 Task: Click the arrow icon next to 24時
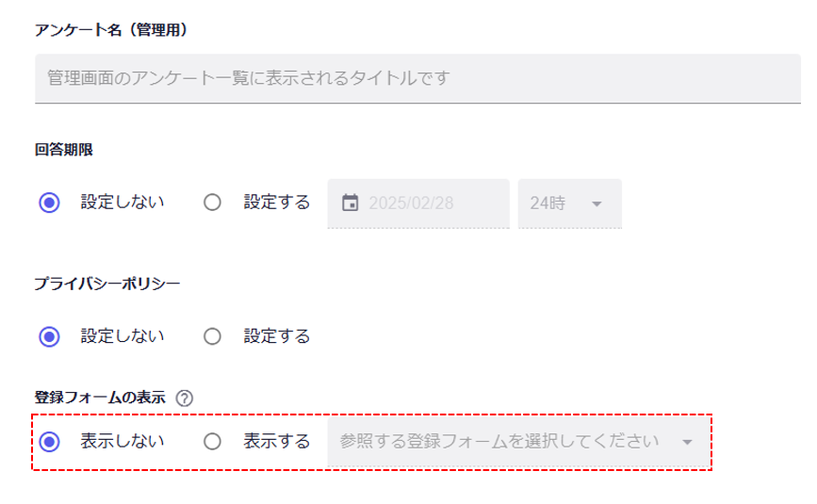[596, 203]
